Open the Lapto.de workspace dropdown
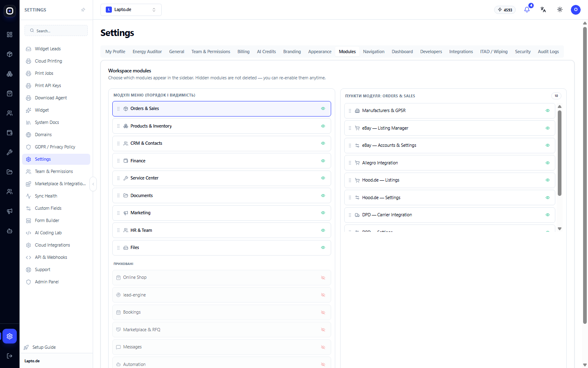The width and height of the screenshot is (588, 368). (x=131, y=10)
